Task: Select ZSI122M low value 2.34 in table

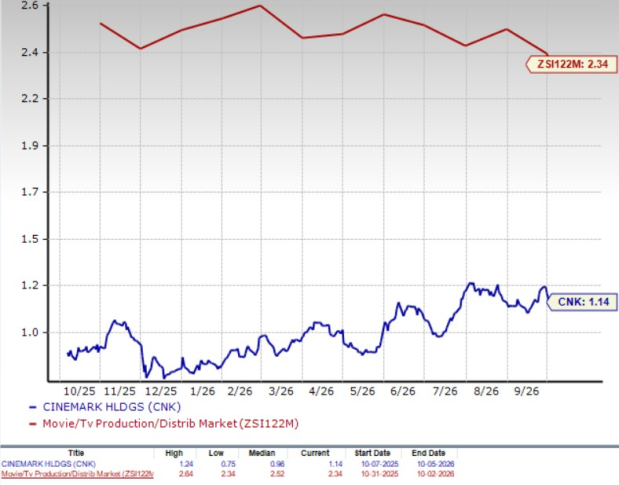Action: click(228, 474)
